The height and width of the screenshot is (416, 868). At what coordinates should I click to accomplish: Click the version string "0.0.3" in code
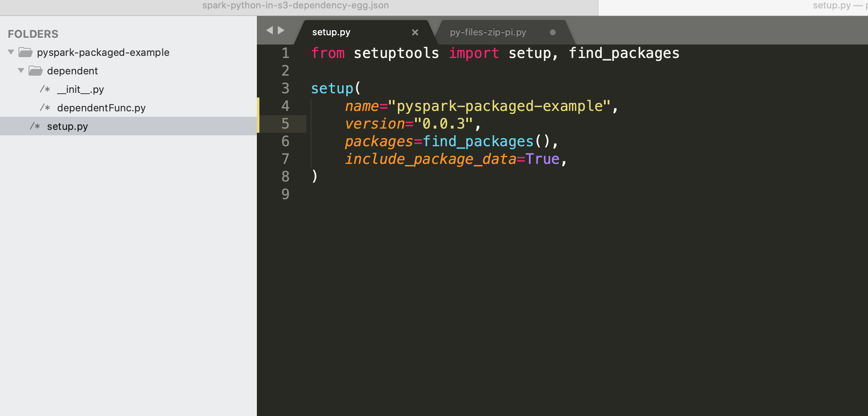[443, 124]
